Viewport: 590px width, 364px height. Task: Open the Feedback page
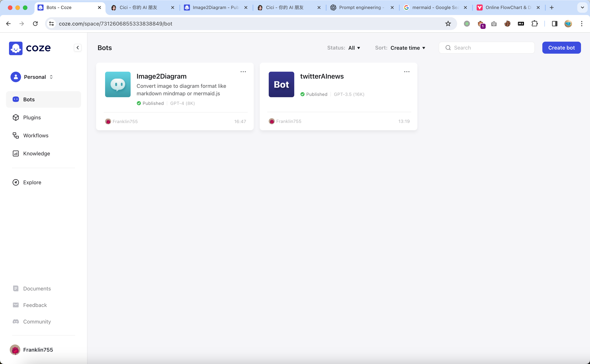tap(35, 305)
